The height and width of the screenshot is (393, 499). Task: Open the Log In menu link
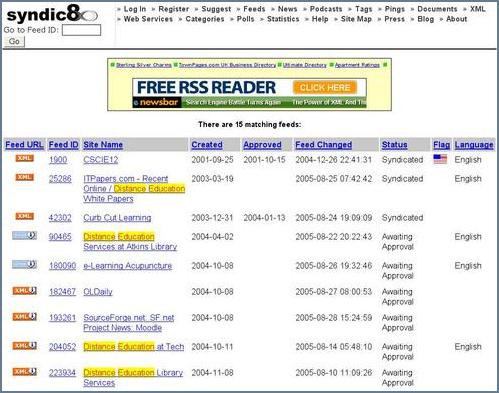pyautogui.click(x=135, y=9)
